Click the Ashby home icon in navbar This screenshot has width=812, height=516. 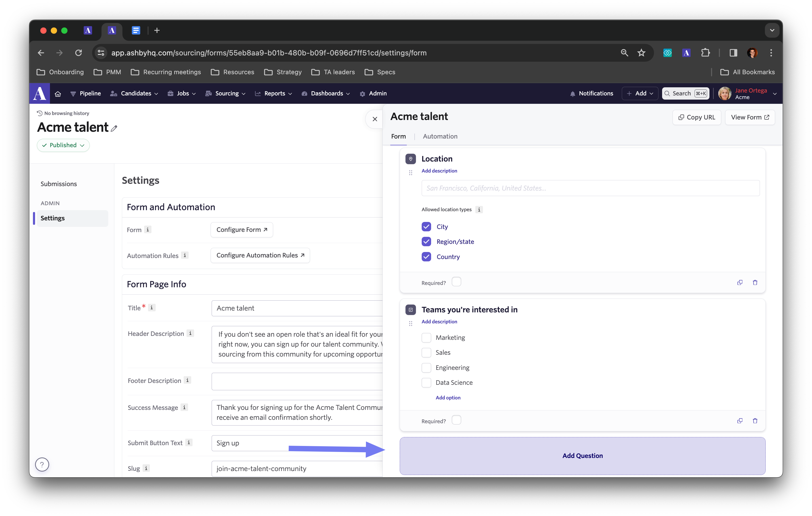tap(58, 94)
